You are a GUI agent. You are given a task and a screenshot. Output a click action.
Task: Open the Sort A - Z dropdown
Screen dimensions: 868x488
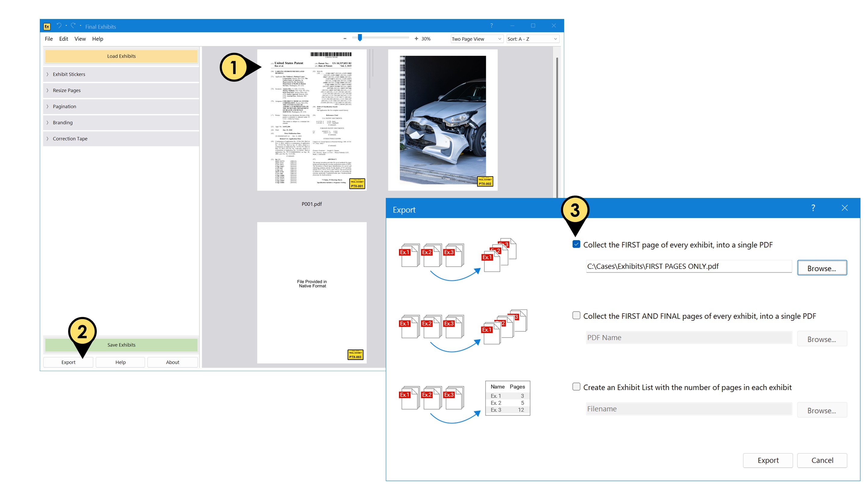[x=532, y=39]
